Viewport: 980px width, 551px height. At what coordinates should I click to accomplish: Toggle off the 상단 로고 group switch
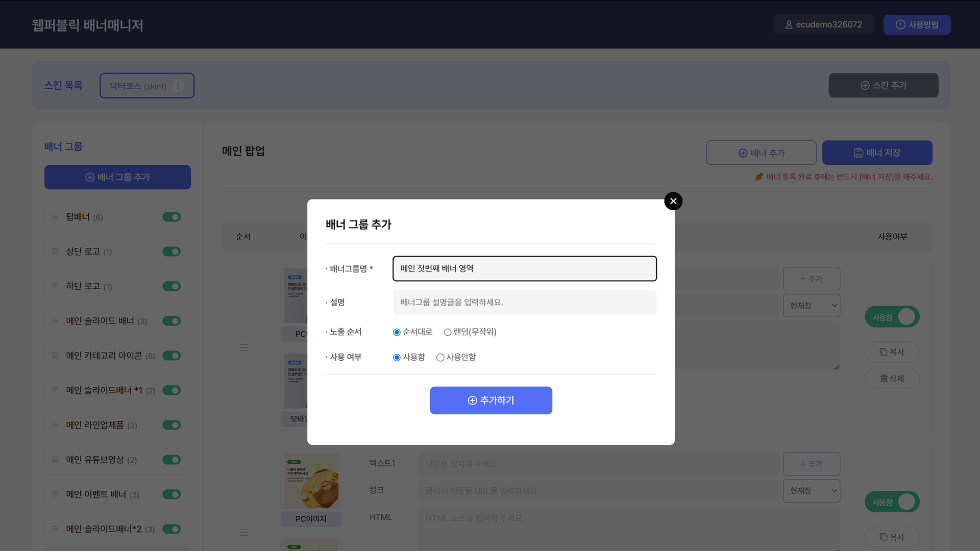[x=171, y=252]
